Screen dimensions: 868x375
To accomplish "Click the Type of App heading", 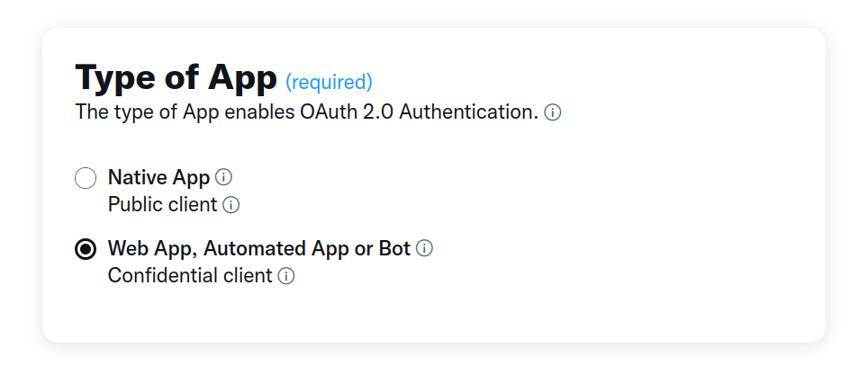I will [176, 78].
